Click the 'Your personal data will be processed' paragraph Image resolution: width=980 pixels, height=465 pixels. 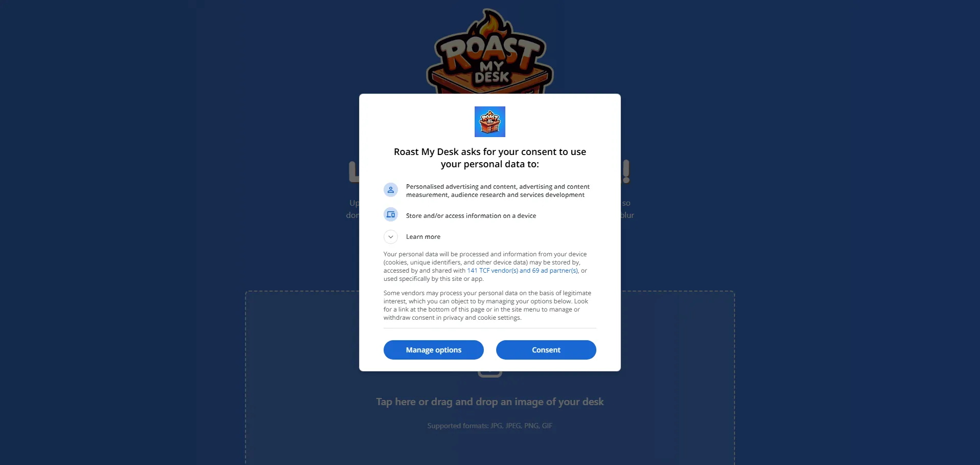[485, 267]
